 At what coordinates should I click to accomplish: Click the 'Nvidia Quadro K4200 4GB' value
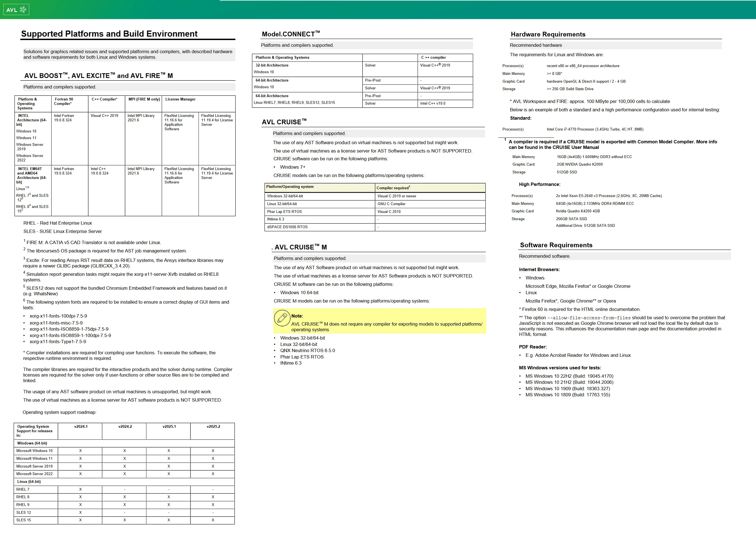pos(578,211)
